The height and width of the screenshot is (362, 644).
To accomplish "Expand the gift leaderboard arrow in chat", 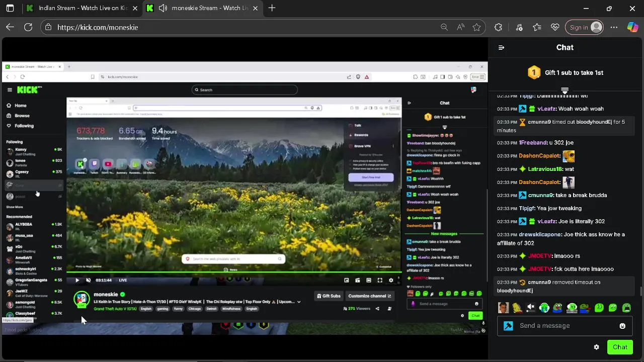I will 565,90.
